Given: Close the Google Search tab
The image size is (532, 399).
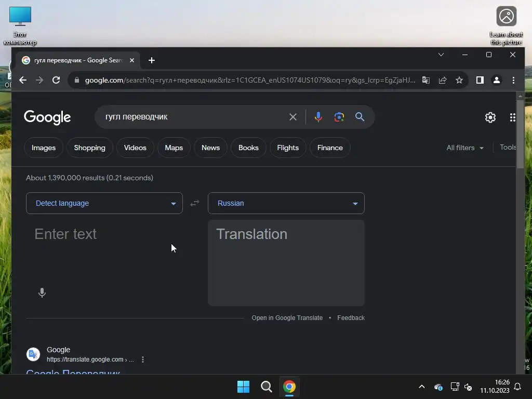Looking at the screenshot, I should pos(132,60).
